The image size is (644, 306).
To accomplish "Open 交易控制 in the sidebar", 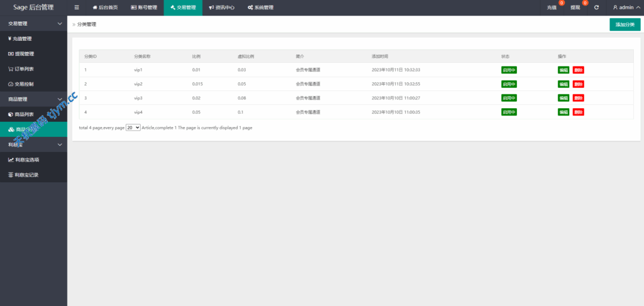I will 21,84.
